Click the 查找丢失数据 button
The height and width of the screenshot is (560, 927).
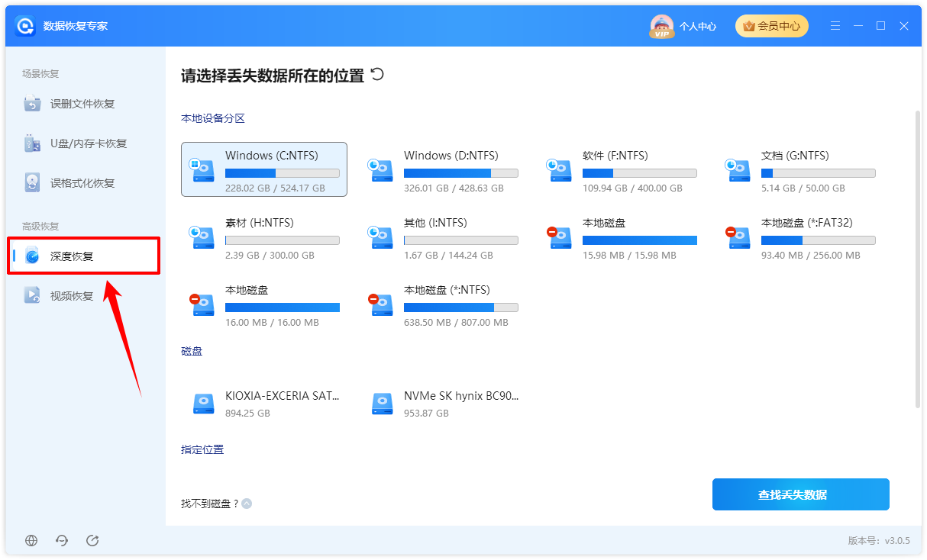[x=801, y=494]
